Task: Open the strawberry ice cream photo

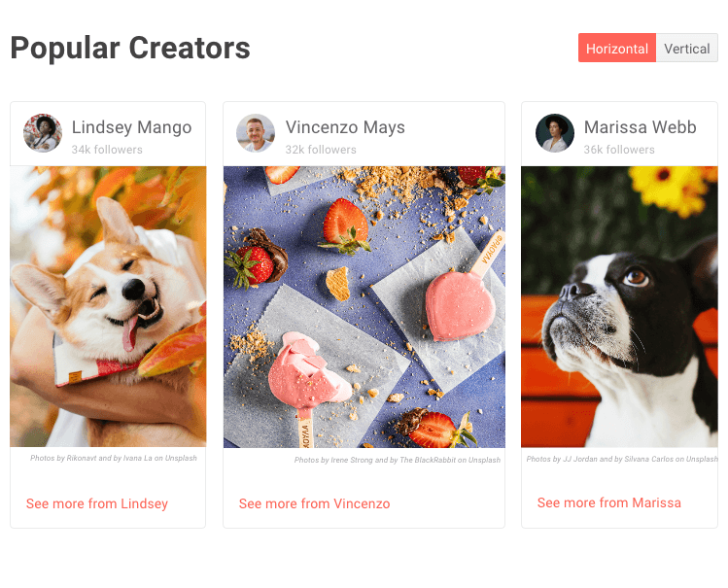Action: click(364, 307)
